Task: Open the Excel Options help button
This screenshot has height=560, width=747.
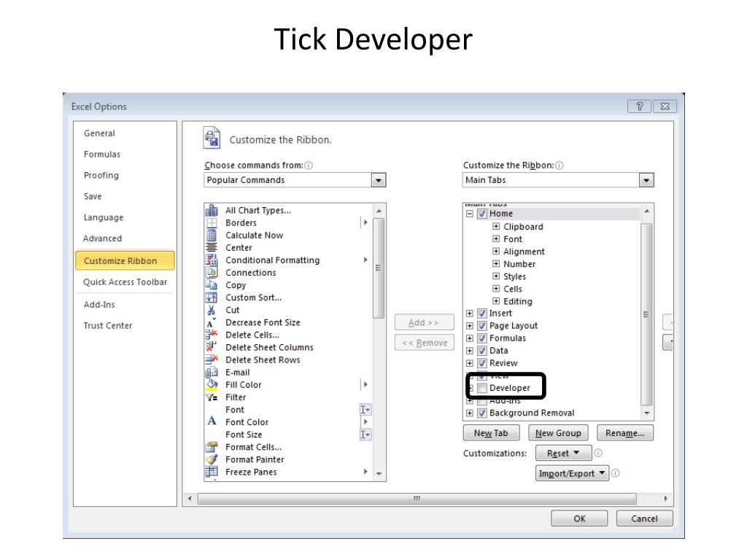Action: (639, 106)
